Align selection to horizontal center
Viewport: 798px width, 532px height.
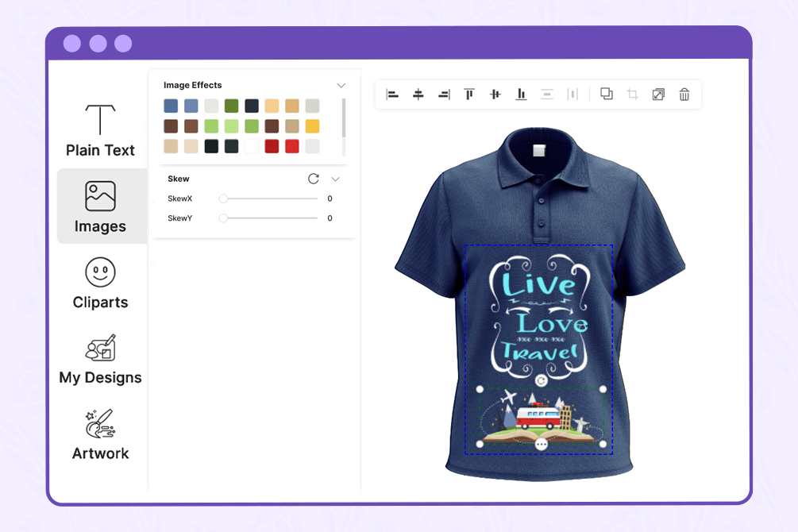tap(418, 94)
